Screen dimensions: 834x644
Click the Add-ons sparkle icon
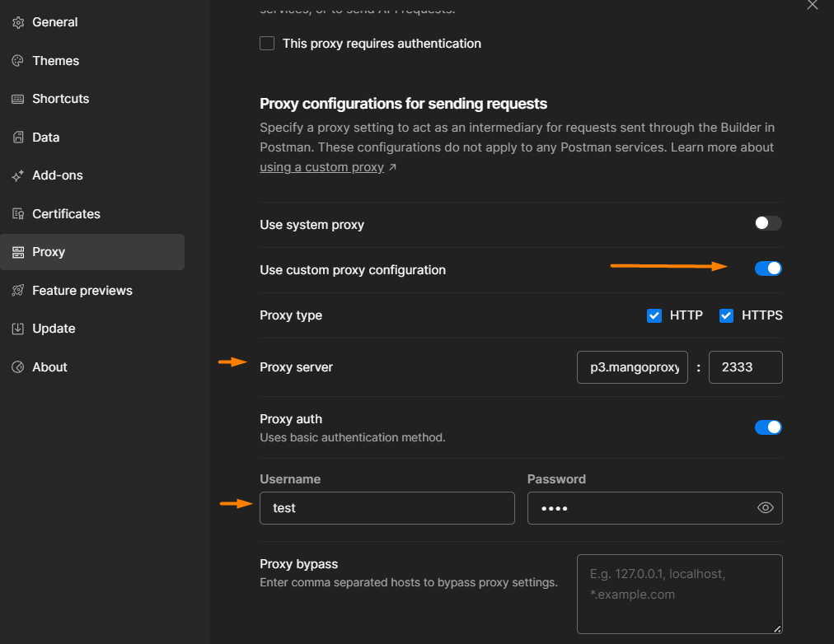point(18,175)
